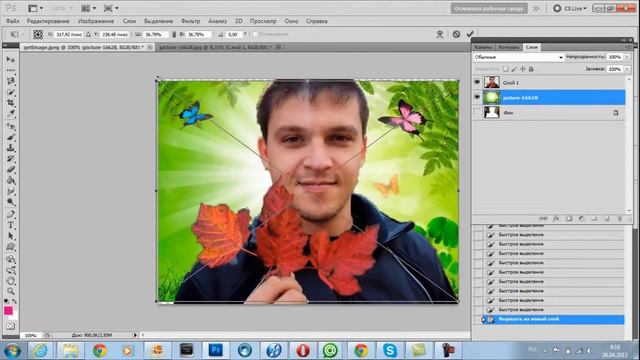Select the Quick Selection tool
The image size is (640, 360).
(x=11, y=92)
